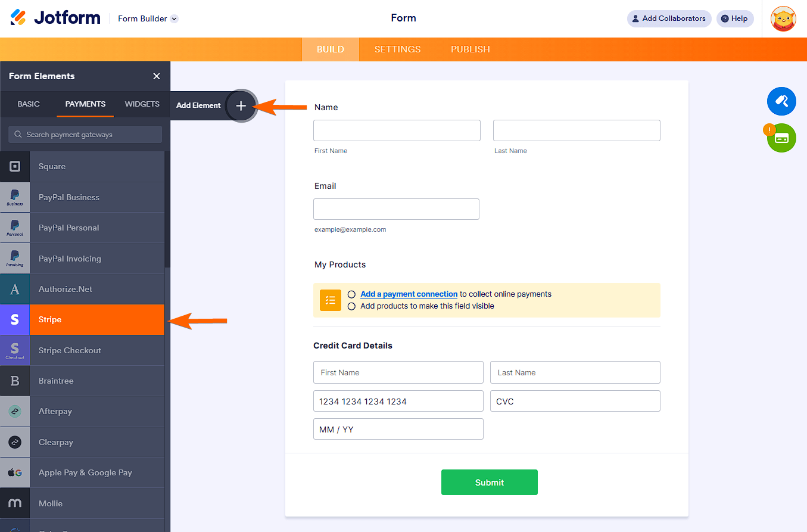Go to the PUBLISH tab
The image size is (807, 532).
(x=471, y=49)
